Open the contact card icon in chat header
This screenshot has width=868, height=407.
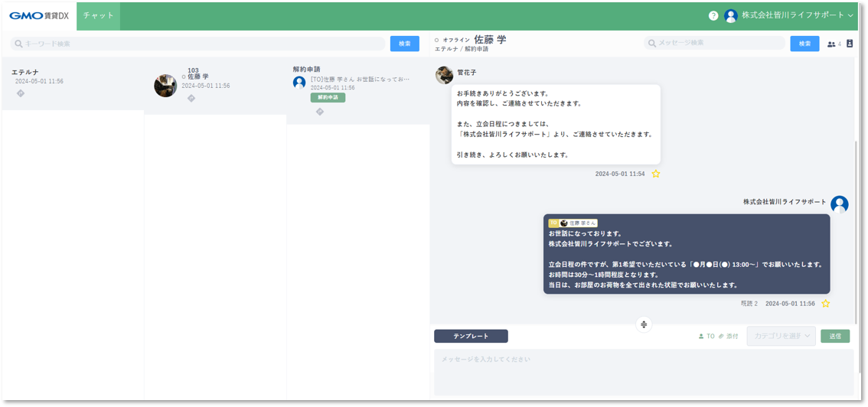850,44
